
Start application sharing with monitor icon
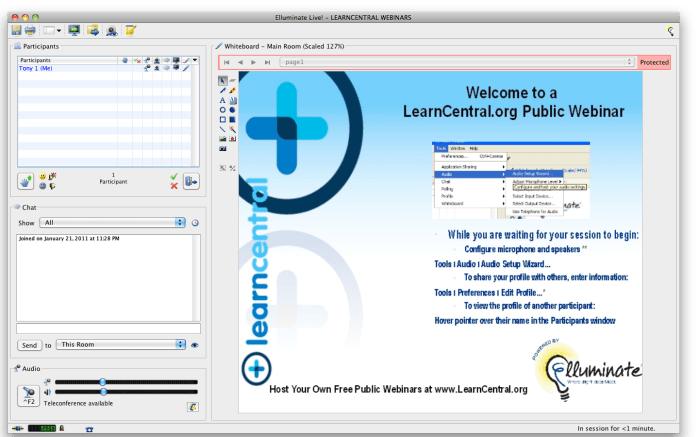click(x=74, y=30)
